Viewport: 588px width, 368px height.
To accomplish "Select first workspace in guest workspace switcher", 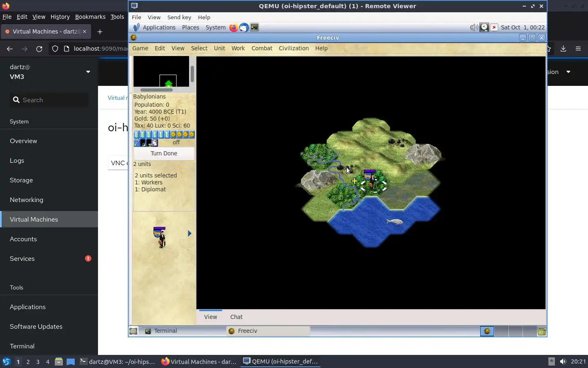I will [487, 331].
